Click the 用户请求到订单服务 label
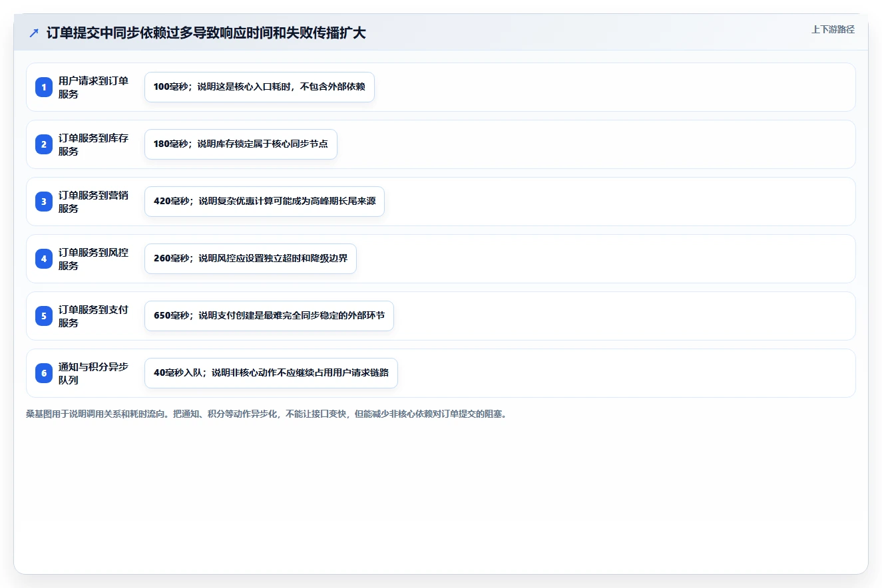 point(93,87)
